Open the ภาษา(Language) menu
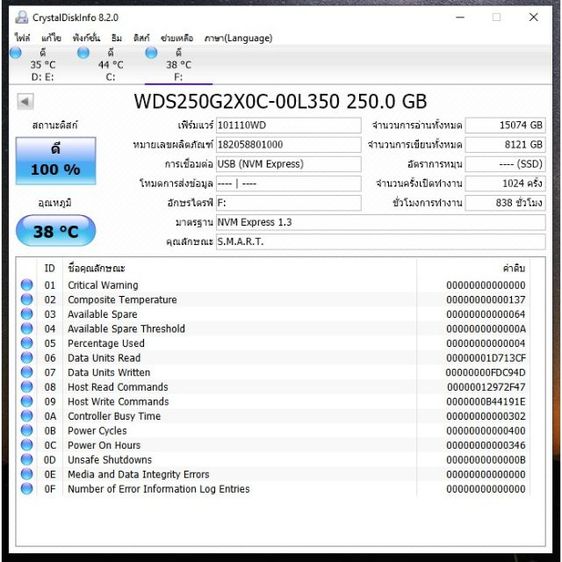 point(238,38)
